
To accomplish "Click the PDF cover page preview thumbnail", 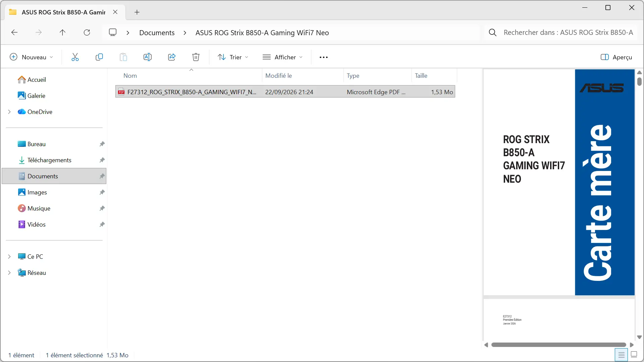I will tap(559, 182).
